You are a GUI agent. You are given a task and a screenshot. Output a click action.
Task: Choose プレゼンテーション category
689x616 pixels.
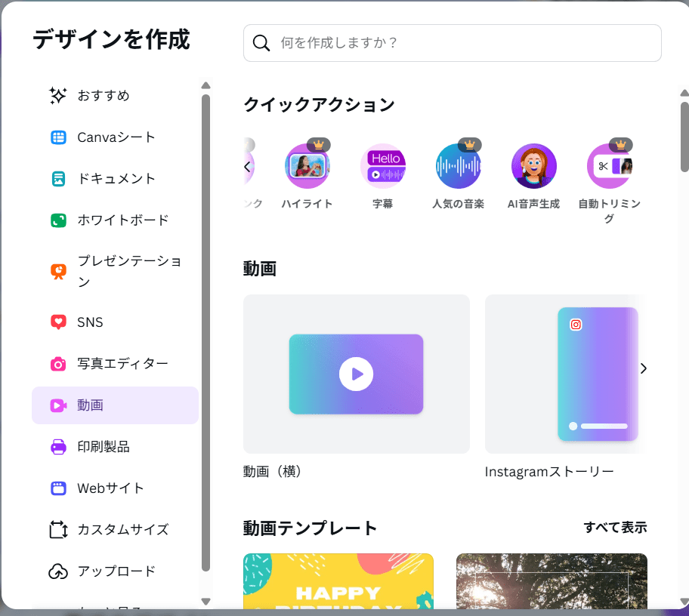[115, 271]
